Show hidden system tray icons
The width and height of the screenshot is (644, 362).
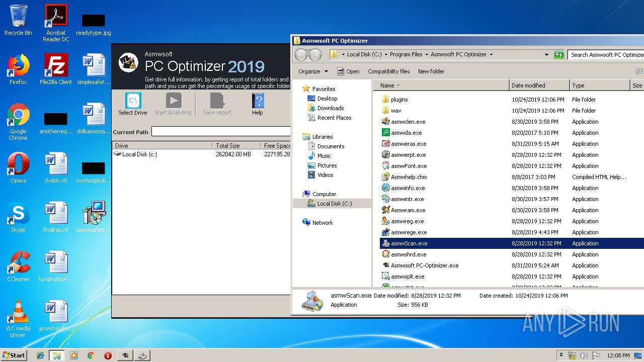pyautogui.click(x=561, y=355)
